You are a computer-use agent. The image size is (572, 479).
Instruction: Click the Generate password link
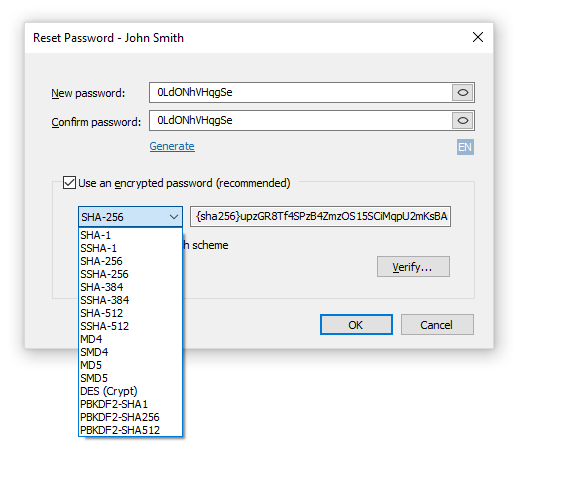pyautogui.click(x=172, y=146)
